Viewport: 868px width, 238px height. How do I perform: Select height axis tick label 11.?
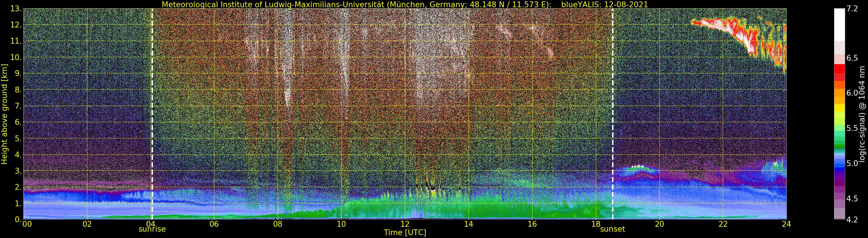pos(16,41)
